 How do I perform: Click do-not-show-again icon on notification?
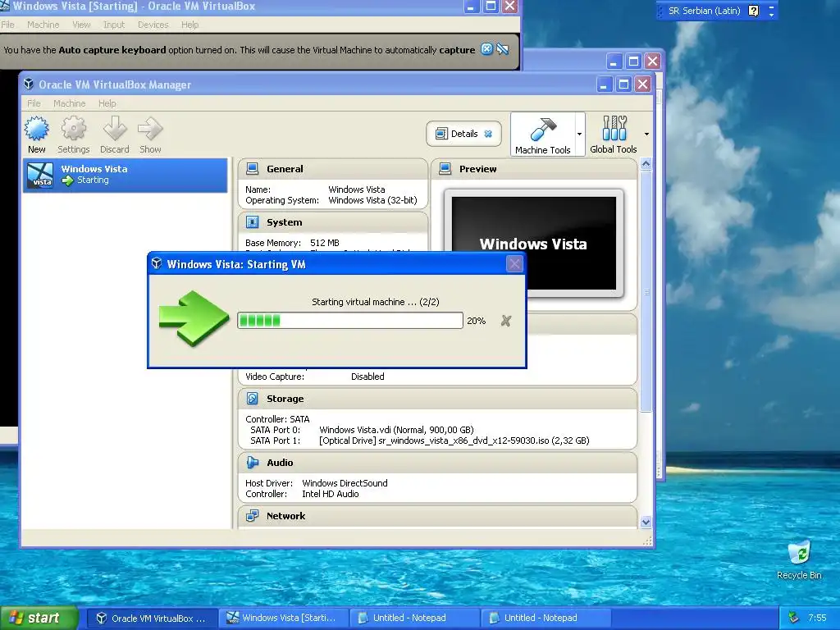coord(502,49)
